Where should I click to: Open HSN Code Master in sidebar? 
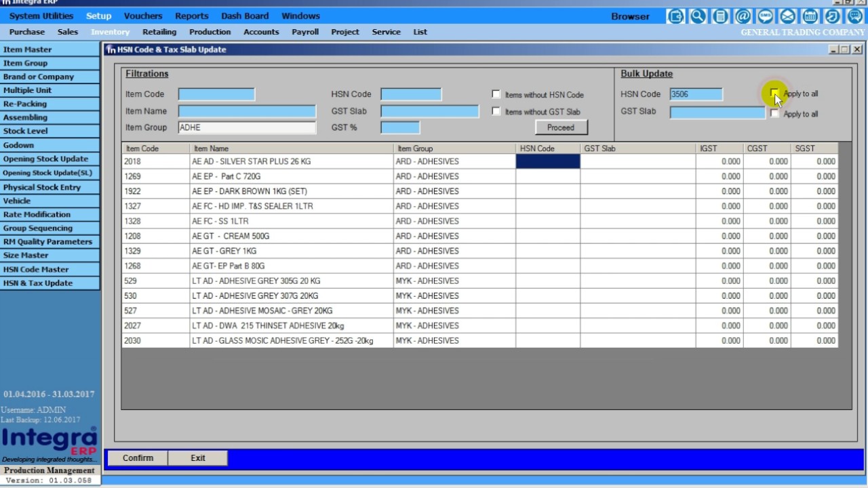[x=50, y=269]
